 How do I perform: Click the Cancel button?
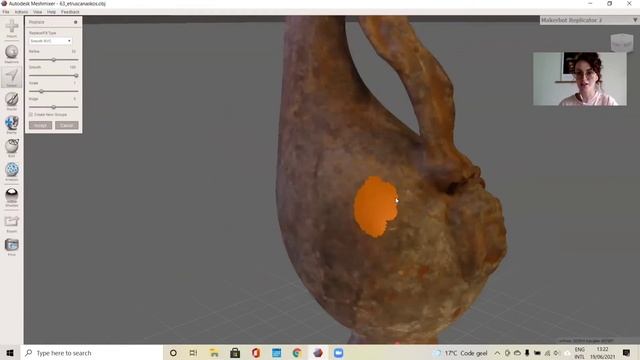(67, 125)
